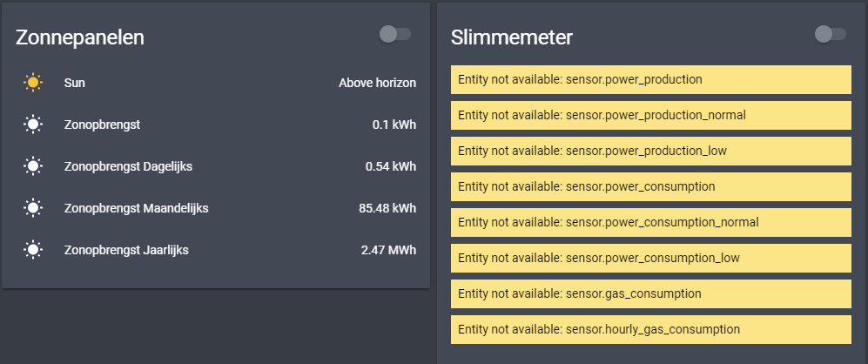Toggle the Slimmemeter card switch

point(831,34)
